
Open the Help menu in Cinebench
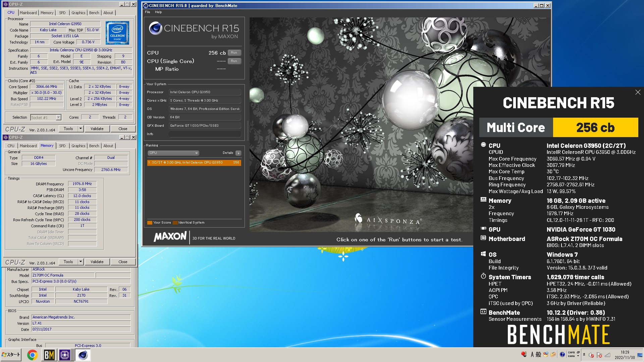[x=158, y=12]
